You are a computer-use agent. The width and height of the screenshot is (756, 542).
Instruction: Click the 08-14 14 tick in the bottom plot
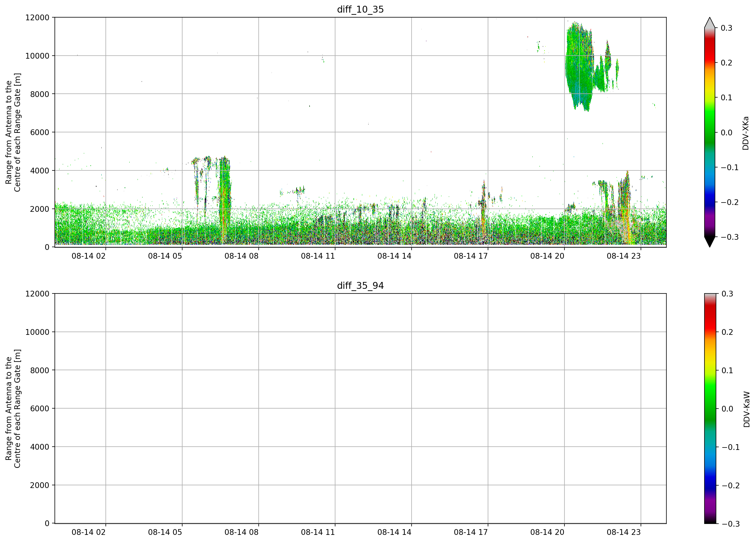[x=394, y=532]
